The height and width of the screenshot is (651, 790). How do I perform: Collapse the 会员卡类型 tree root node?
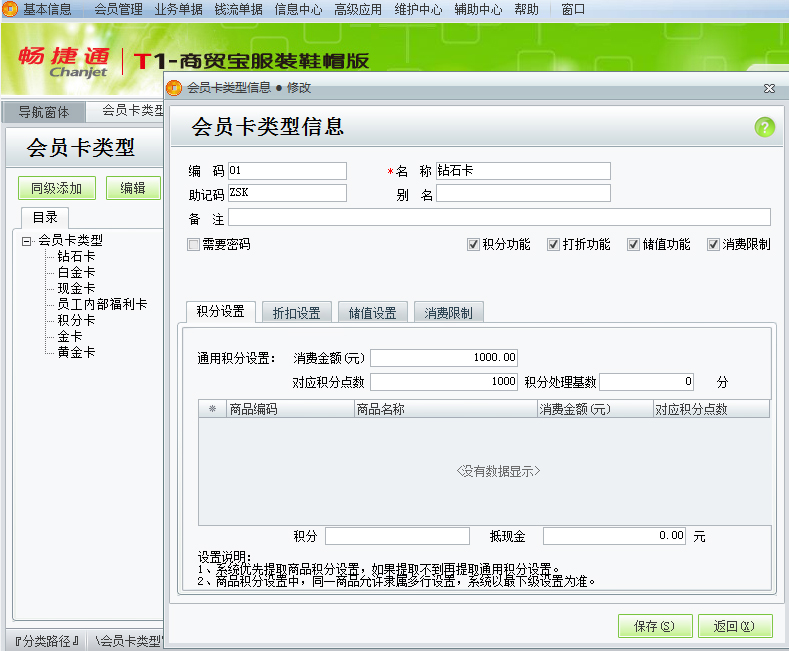26,241
